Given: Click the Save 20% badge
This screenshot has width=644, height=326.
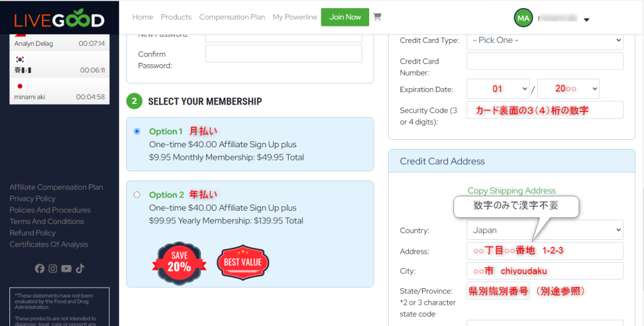Looking at the screenshot, I should [x=179, y=263].
